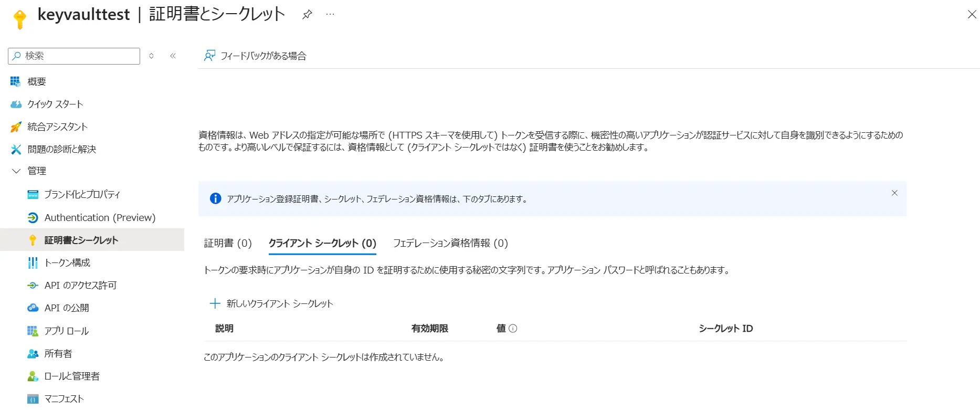980x410 pixels.
Task: Click the info icon in the banner
Action: click(215, 198)
